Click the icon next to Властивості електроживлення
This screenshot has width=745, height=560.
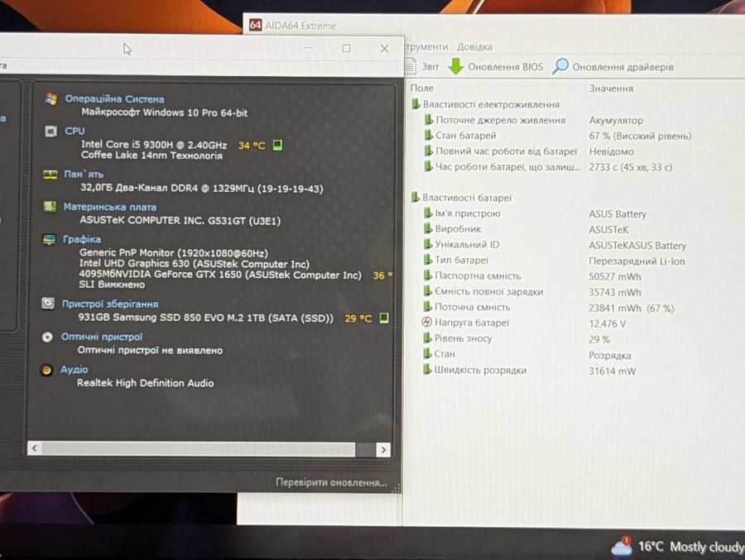tap(416, 104)
